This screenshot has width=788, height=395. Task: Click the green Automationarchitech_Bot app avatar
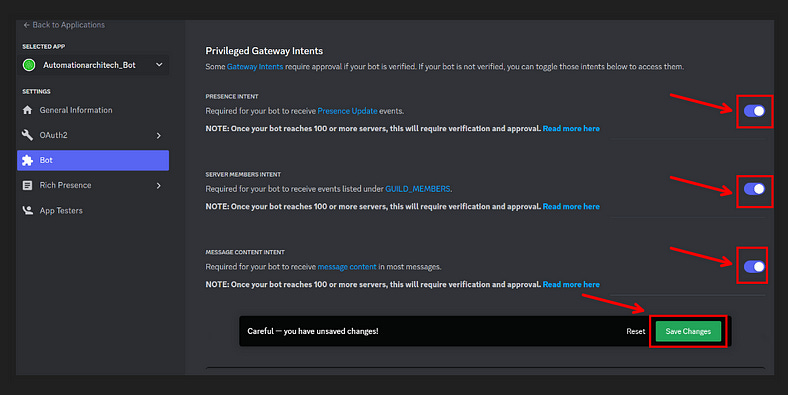coord(29,65)
